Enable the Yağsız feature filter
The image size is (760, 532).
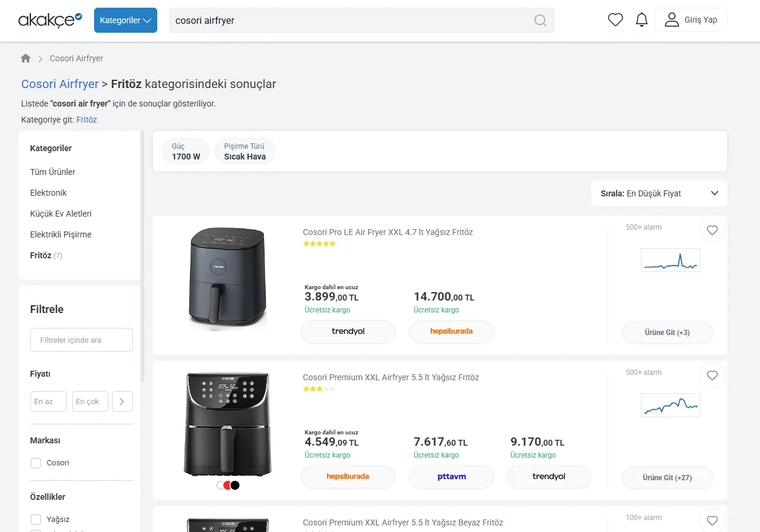pos(36,519)
